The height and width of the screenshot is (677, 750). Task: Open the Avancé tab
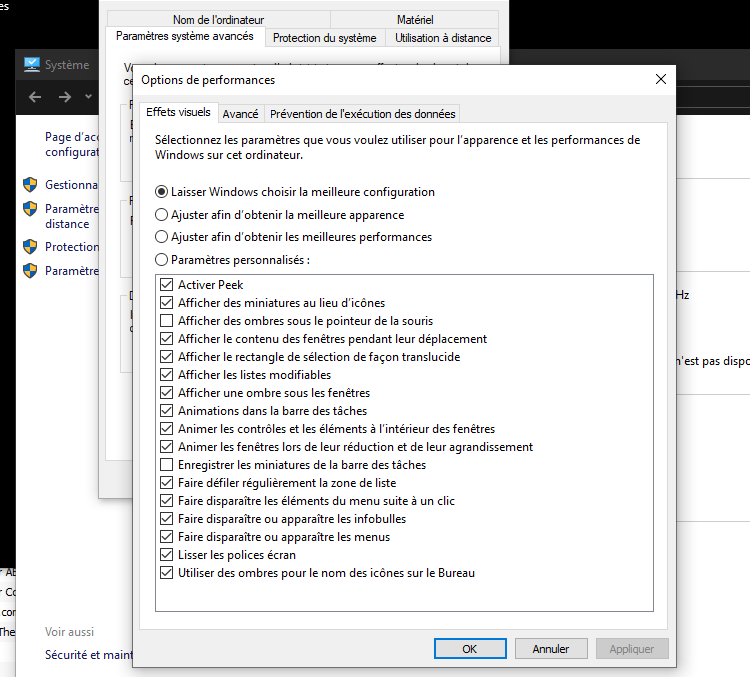click(240, 114)
